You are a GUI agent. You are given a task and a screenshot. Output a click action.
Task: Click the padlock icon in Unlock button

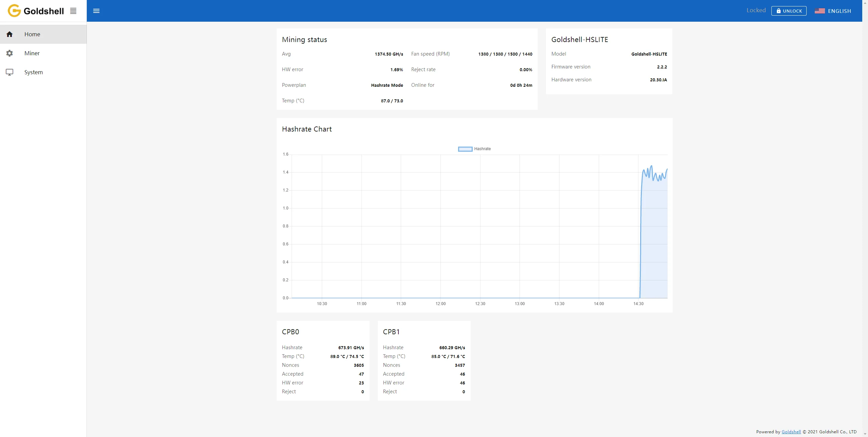(778, 11)
